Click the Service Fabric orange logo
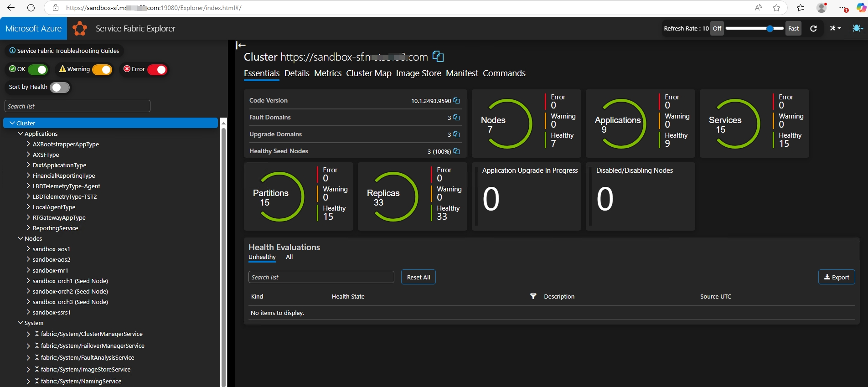 point(80,28)
